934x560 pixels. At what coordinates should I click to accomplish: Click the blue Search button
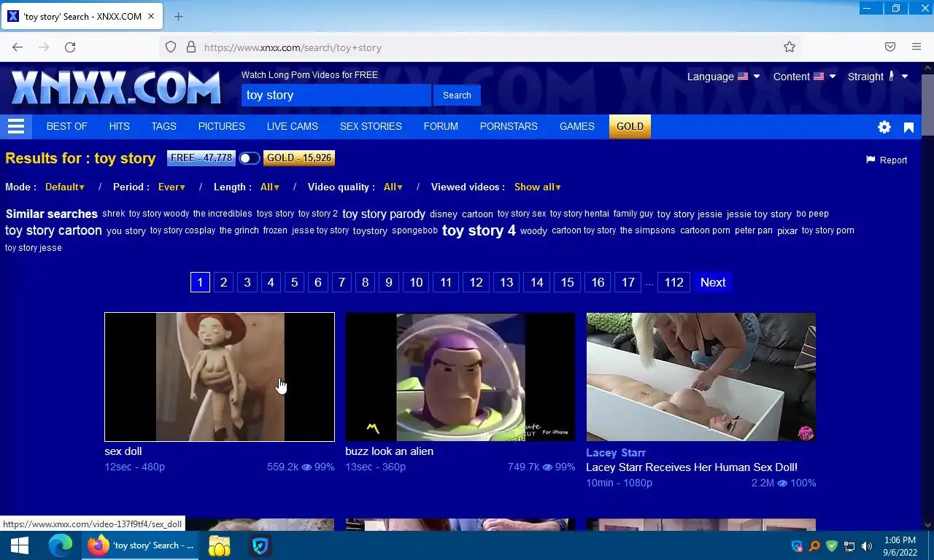point(457,96)
